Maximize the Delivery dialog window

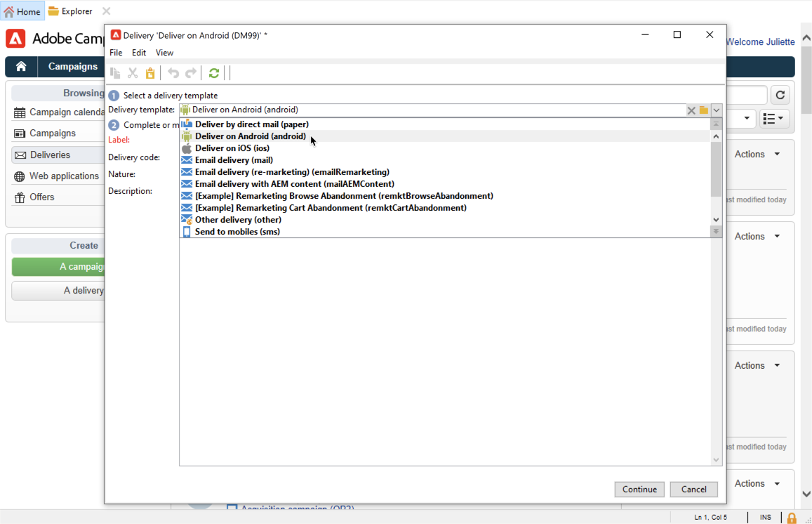pyautogui.click(x=677, y=34)
